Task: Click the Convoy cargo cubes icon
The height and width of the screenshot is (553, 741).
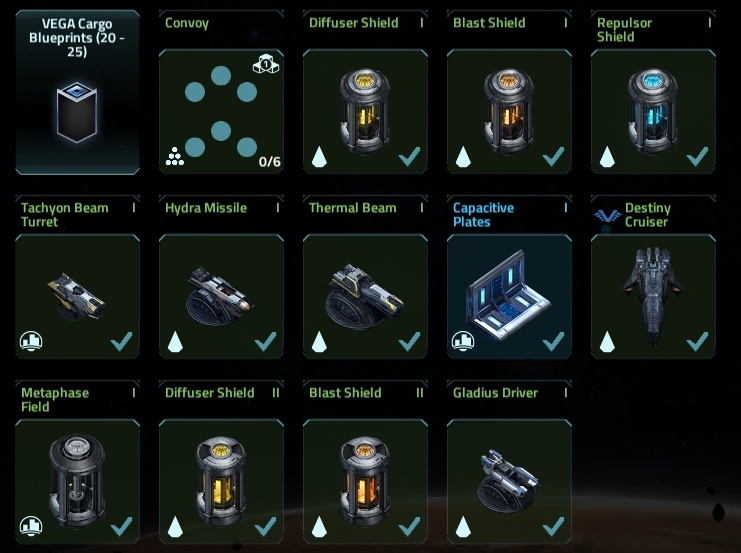Action: [266, 64]
